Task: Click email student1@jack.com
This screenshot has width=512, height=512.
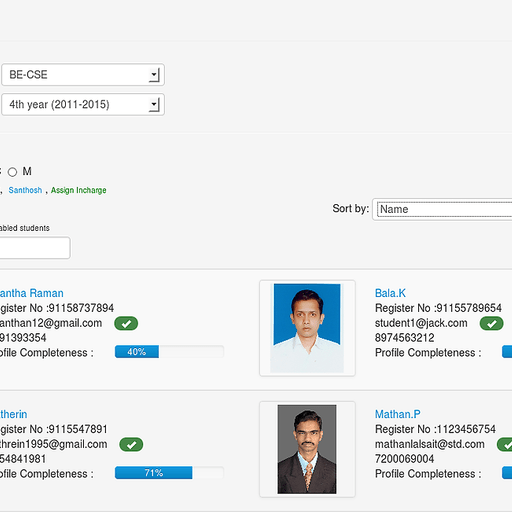Action: (x=421, y=323)
